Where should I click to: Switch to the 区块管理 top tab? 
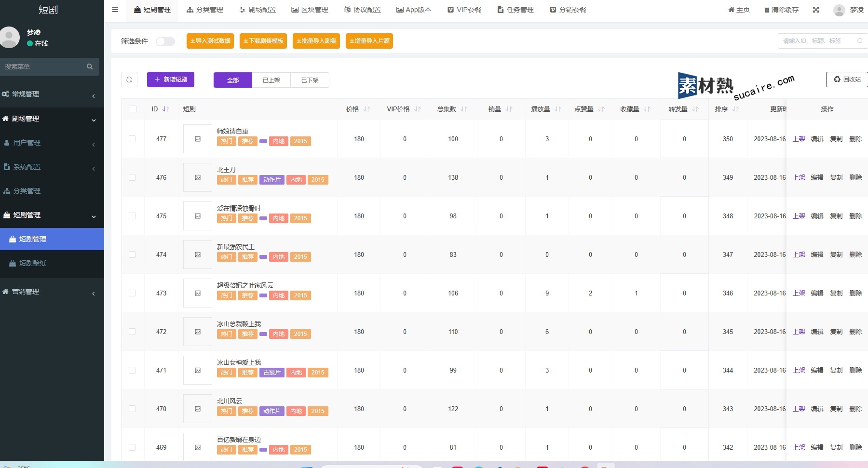[x=310, y=10]
